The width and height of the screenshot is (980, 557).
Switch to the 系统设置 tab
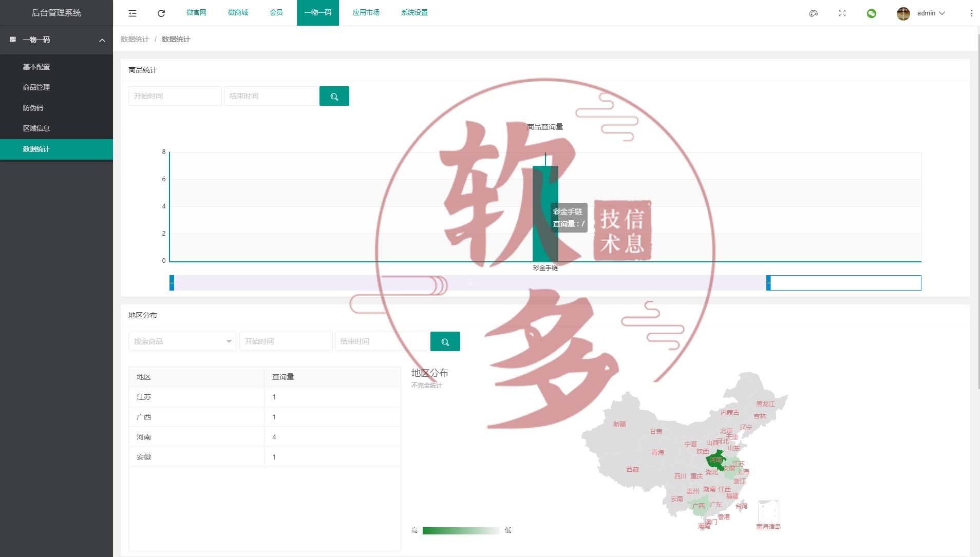pyautogui.click(x=414, y=12)
